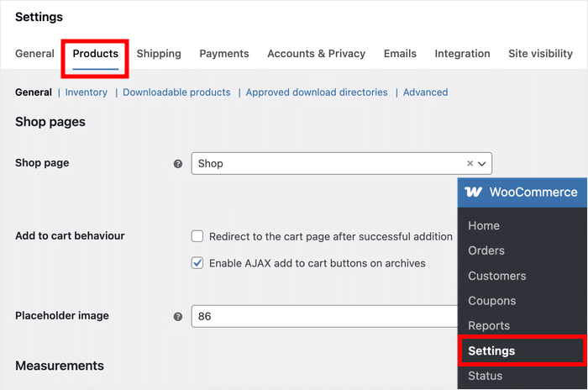This screenshot has height=390, width=588.
Task: Click the Placeholder image help question icon
Action: [x=178, y=317]
